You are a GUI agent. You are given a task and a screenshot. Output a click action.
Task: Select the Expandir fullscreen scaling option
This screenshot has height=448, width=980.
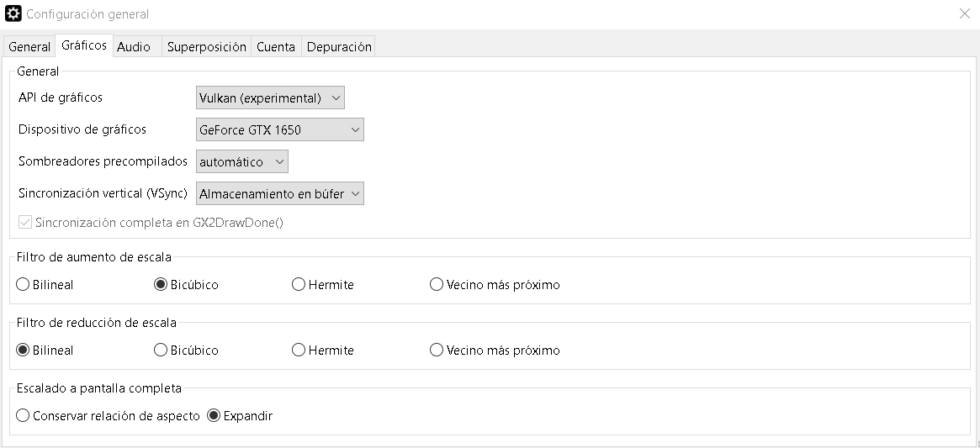tap(215, 416)
